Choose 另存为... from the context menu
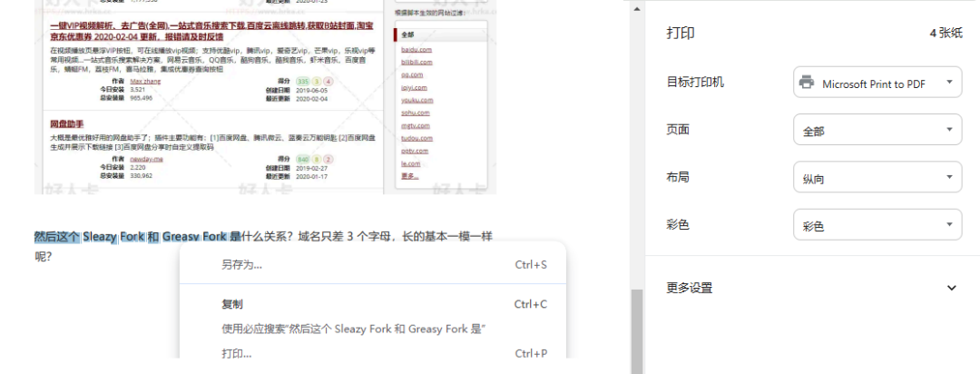The width and height of the screenshot is (980, 374). point(373,265)
